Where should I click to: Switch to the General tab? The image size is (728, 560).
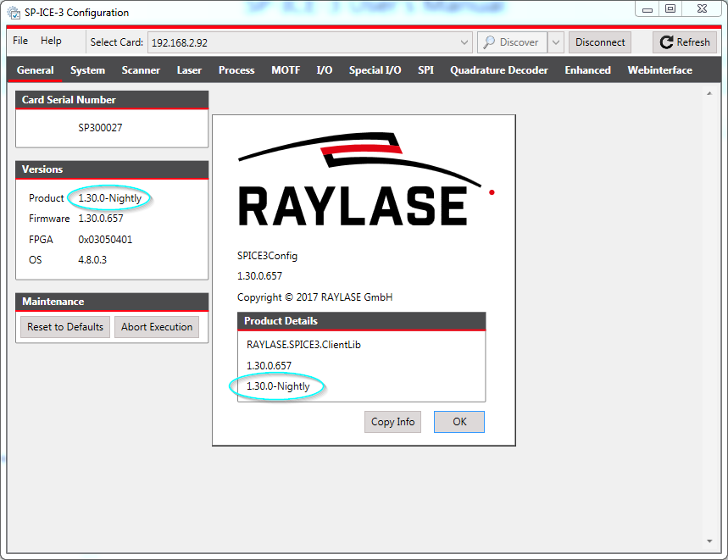[36, 70]
